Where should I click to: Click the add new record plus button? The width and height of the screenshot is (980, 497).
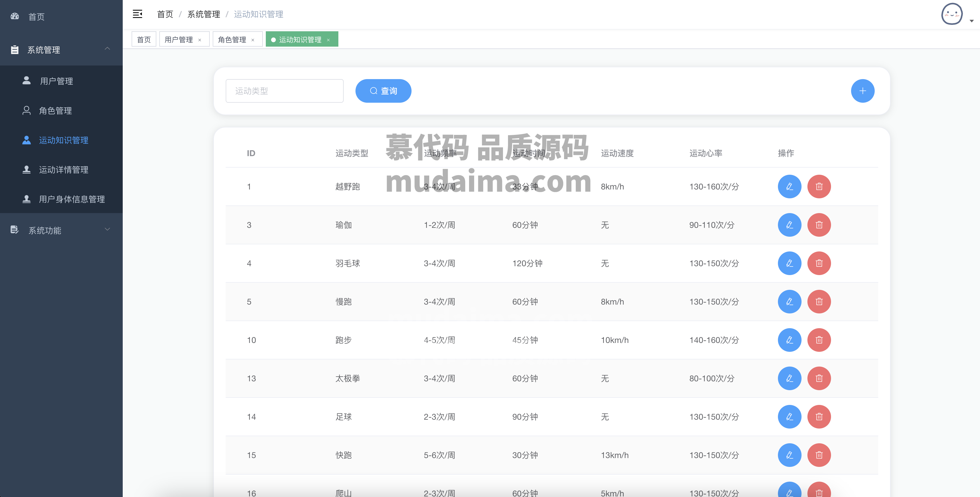[863, 91]
